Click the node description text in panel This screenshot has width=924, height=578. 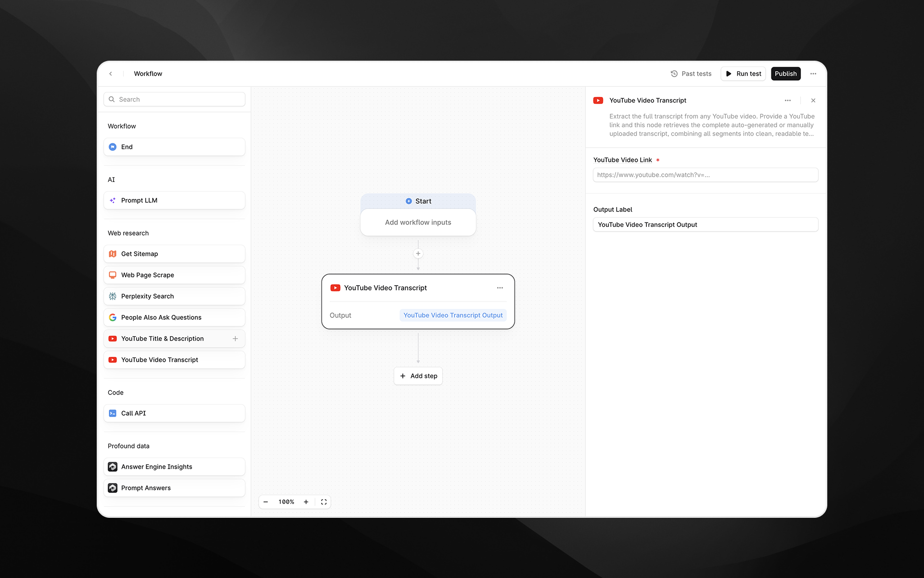(712, 125)
